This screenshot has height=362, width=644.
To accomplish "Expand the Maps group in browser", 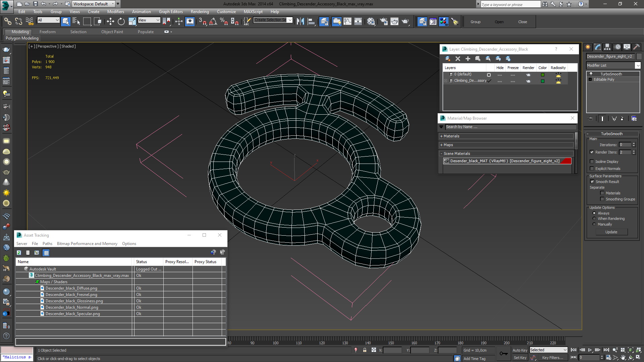I will click(506, 145).
